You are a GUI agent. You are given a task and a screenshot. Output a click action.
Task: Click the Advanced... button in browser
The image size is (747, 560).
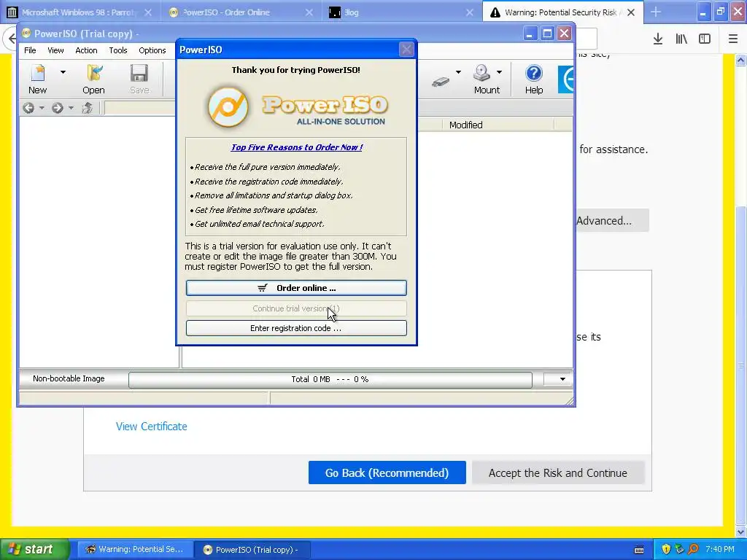coord(612,221)
